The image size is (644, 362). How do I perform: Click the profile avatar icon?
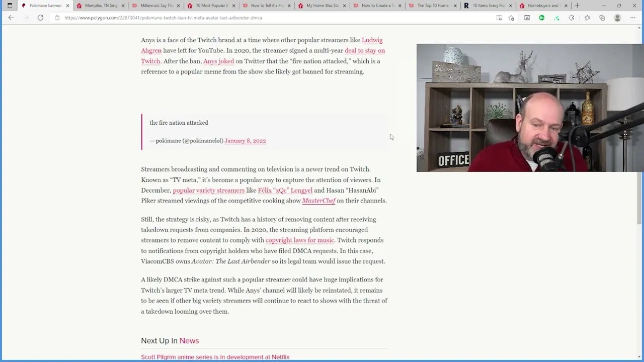(x=617, y=18)
